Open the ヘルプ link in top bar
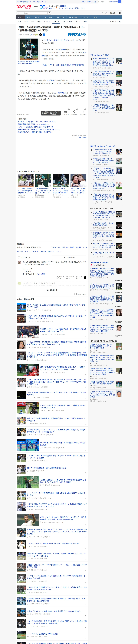Screen dimensions: 138x644 (94, 2)
